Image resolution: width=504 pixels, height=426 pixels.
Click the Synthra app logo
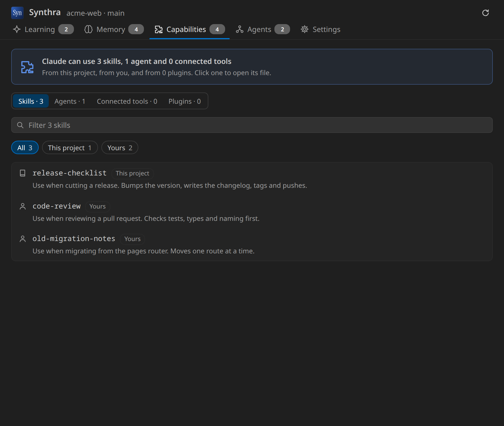click(x=17, y=13)
